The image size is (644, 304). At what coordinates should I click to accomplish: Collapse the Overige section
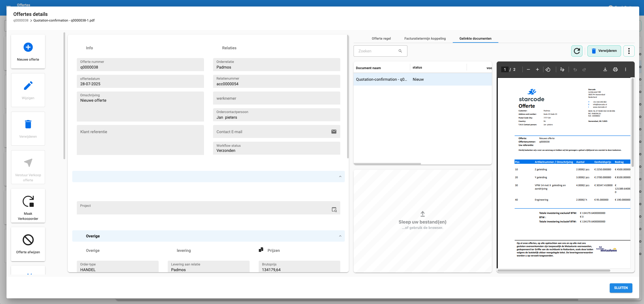(340, 236)
